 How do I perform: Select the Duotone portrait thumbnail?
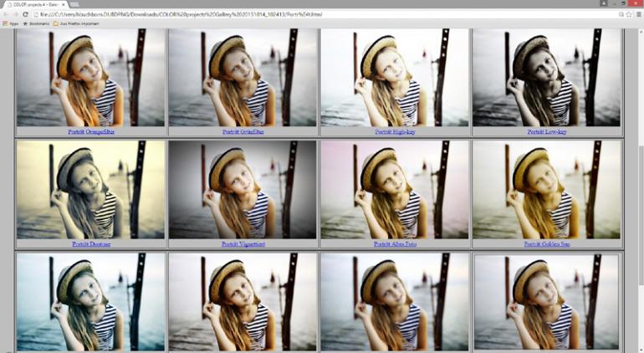pyautogui.click(x=90, y=189)
